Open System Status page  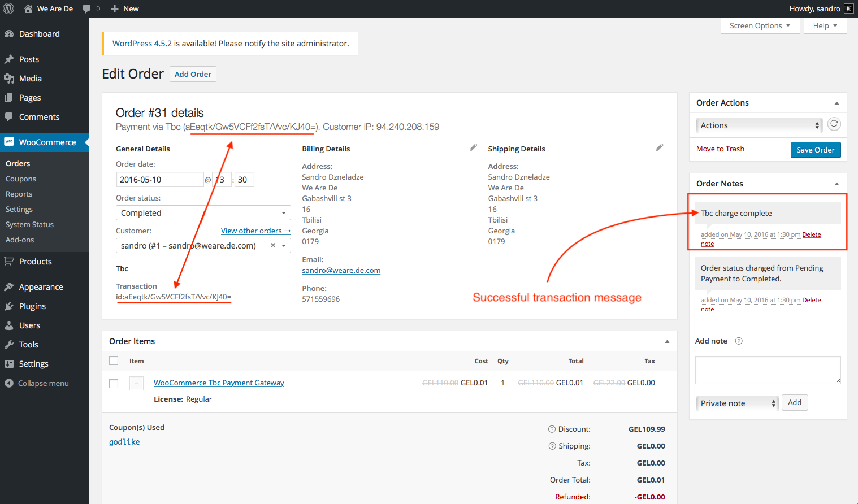click(x=29, y=224)
